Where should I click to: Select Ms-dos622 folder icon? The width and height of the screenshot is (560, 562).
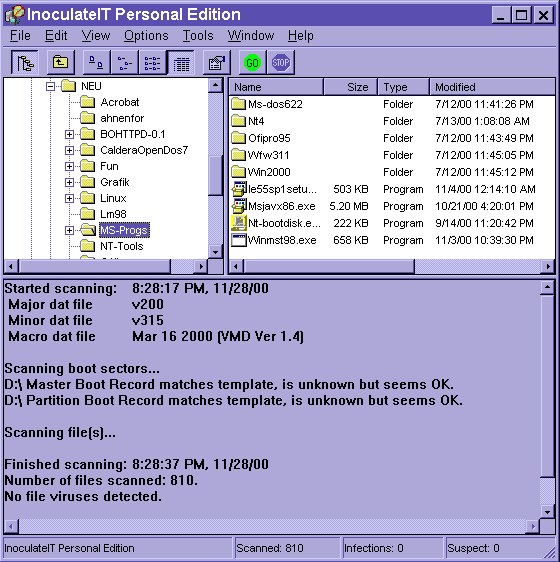pyautogui.click(x=238, y=104)
